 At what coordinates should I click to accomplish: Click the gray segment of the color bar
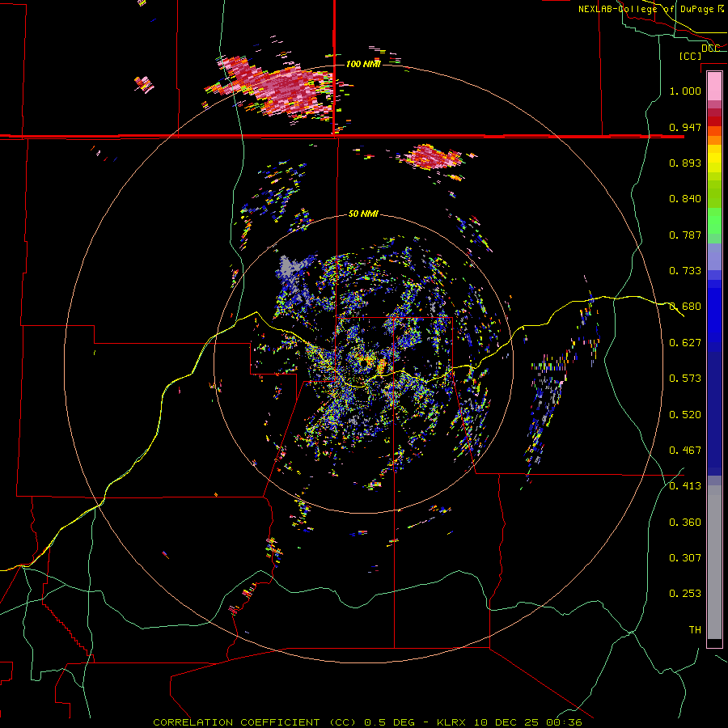(714, 562)
